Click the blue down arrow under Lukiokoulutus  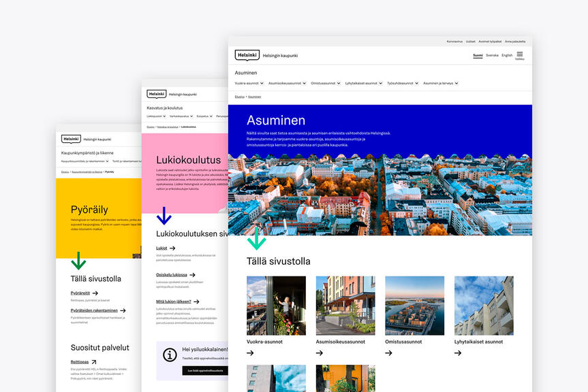pyautogui.click(x=164, y=216)
